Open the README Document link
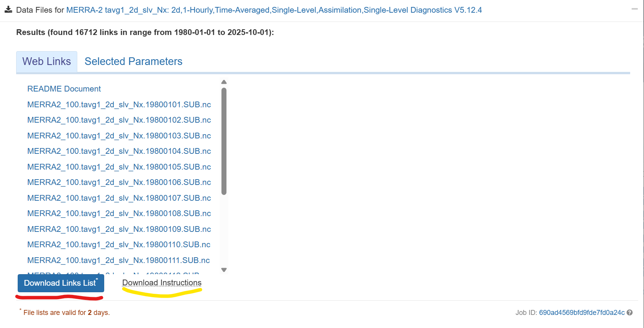The height and width of the screenshot is (328, 644). pos(64,89)
